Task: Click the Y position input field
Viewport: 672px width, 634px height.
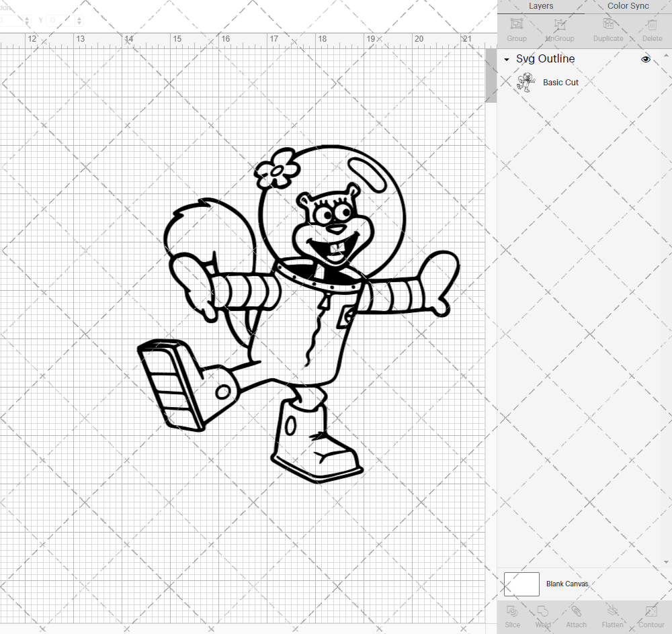Action: click(x=60, y=20)
